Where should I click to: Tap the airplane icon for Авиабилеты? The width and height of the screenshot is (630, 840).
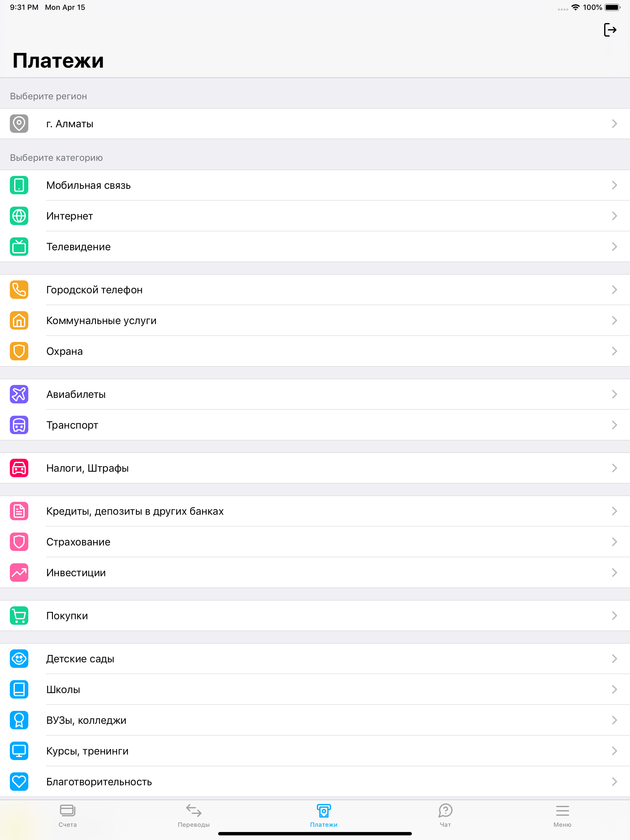pyautogui.click(x=19, y=394)
